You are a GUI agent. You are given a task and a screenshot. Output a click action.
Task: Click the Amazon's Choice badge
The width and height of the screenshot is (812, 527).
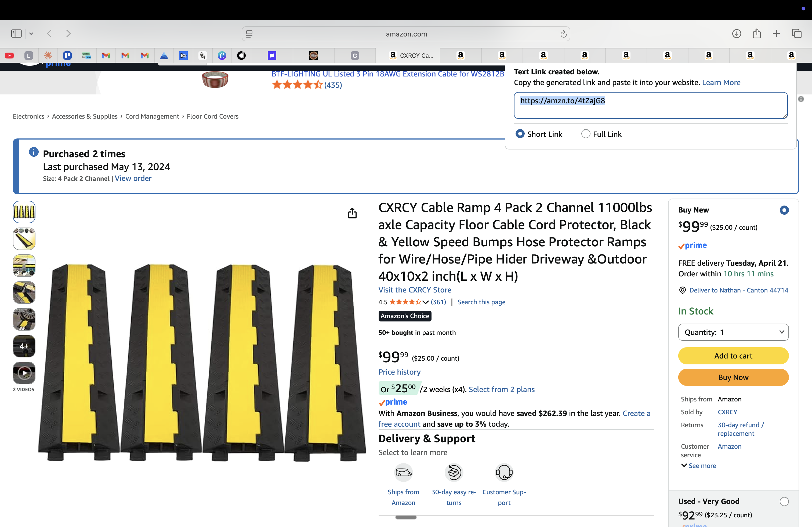click(x=405, y=316)
